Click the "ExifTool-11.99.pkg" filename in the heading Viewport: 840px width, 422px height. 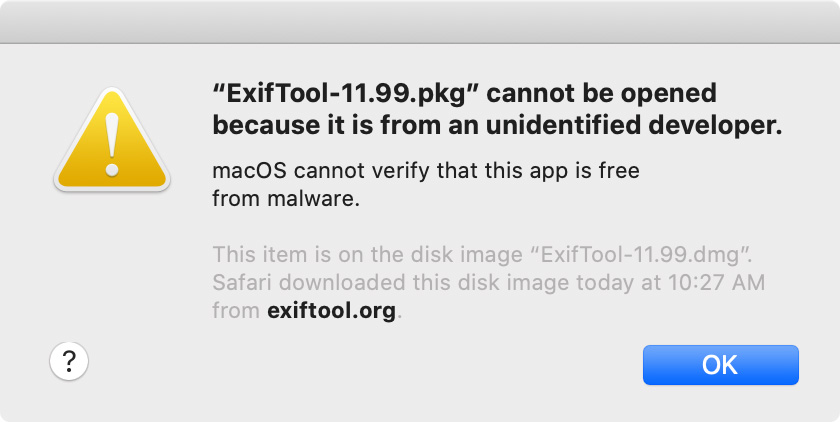click(x=343, y=95)
